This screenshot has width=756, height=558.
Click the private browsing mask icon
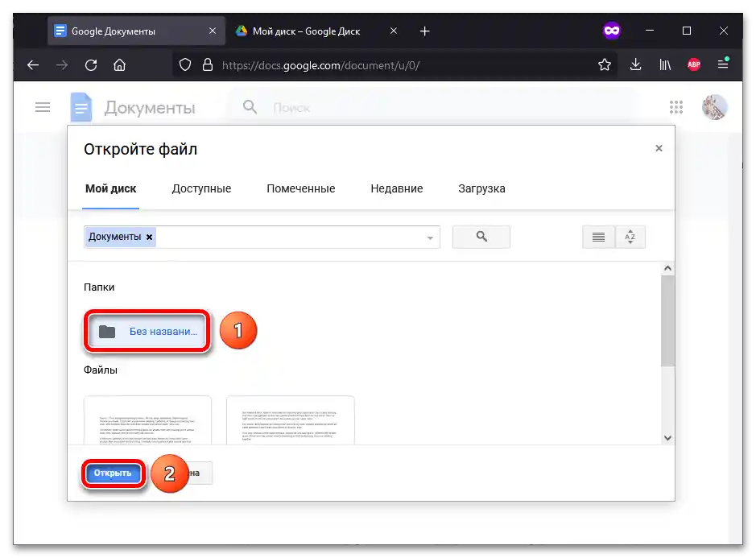(x=612, y=31)
